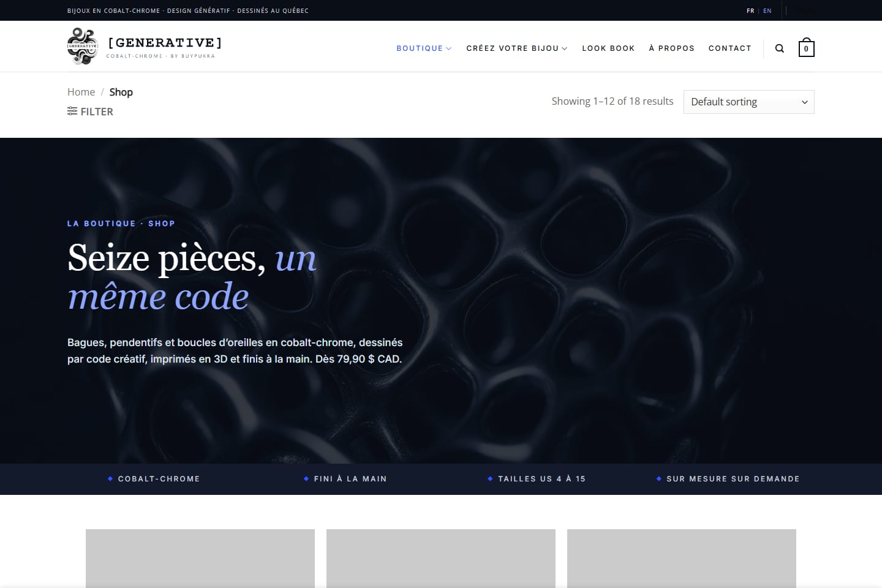Click the Home breadcrumb link

click(81, 92)
